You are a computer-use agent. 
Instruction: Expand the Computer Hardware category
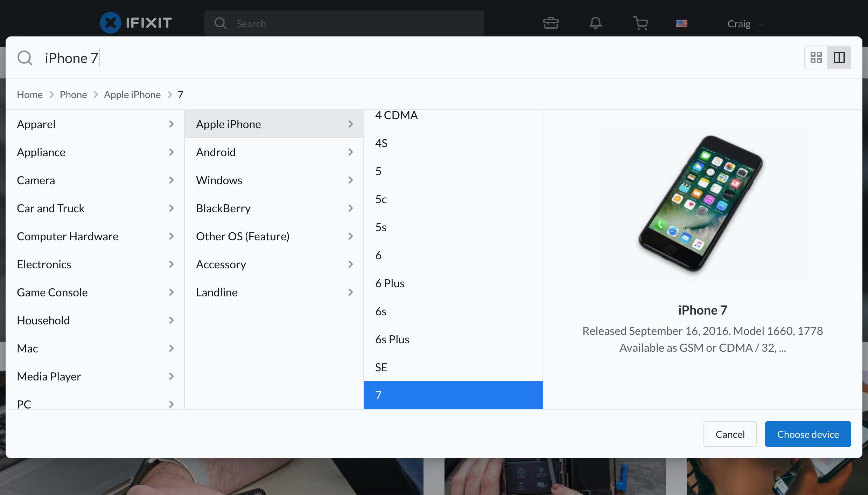tap(95, 236)
